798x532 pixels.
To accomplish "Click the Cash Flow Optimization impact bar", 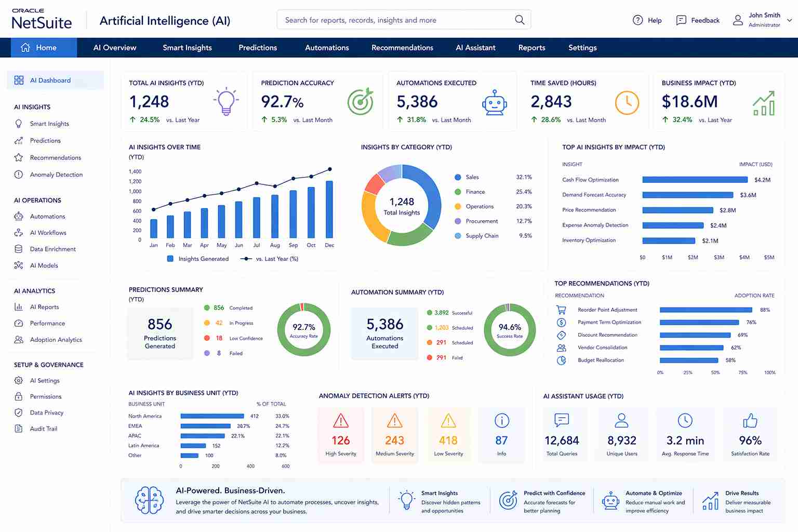I will click(695, 180).
